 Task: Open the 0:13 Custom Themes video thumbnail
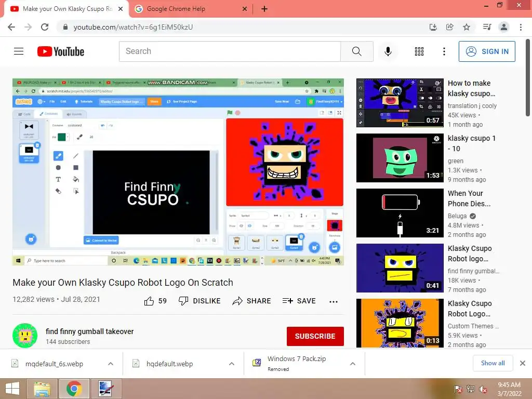[x=400, y=323]
